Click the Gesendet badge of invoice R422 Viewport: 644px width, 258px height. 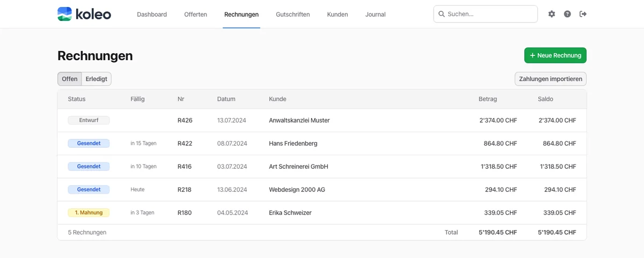pyautogui.click(x=89, y=144)
